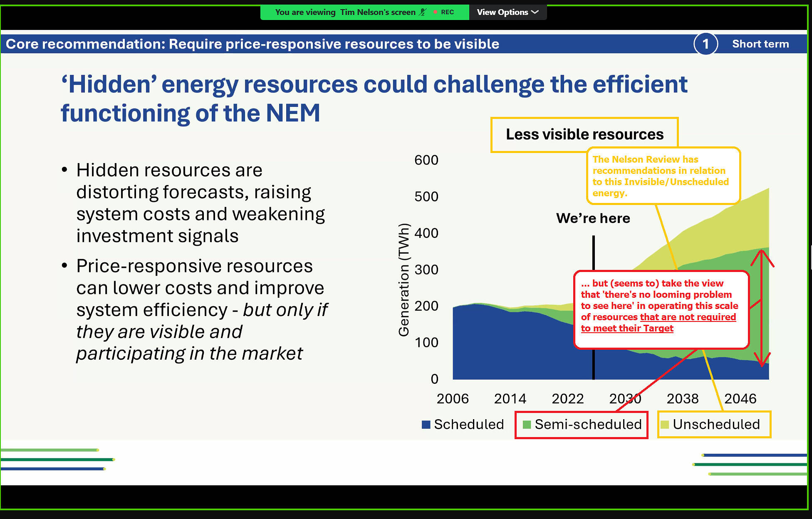Click the 'Short term' label

pyautogui.click(x=760, y=44)
